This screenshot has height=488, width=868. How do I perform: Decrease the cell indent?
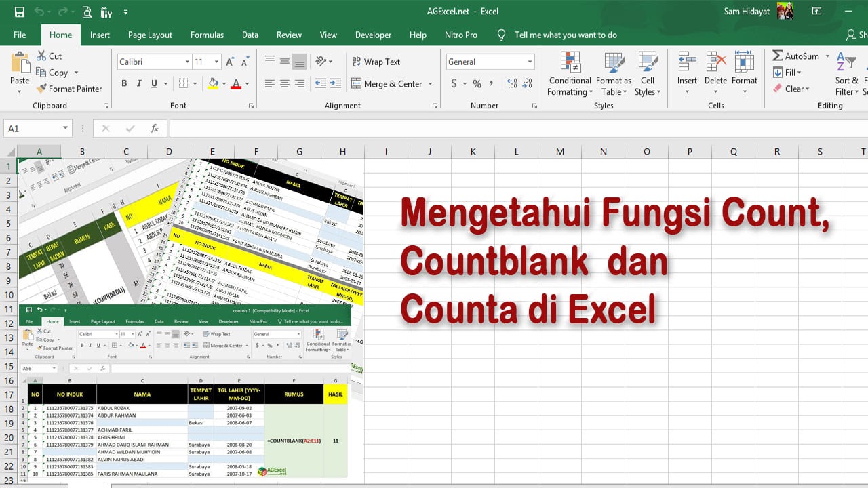(320, 83)
